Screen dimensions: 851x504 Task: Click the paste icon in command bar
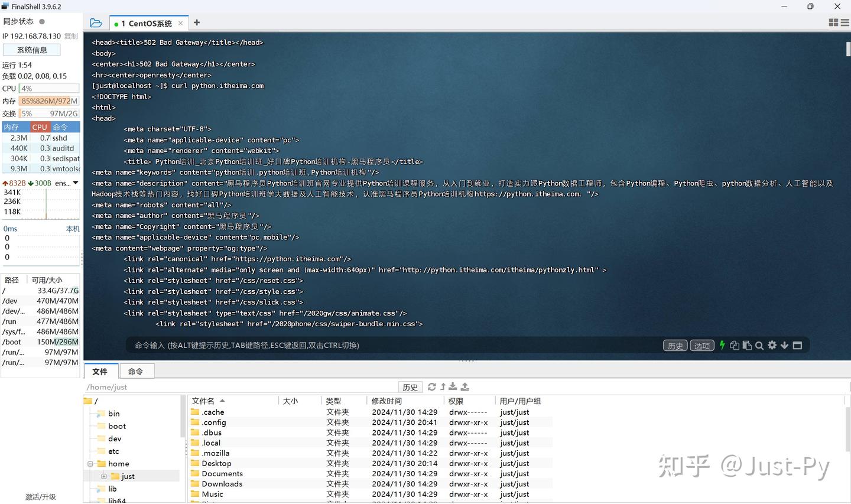point(747,345)
